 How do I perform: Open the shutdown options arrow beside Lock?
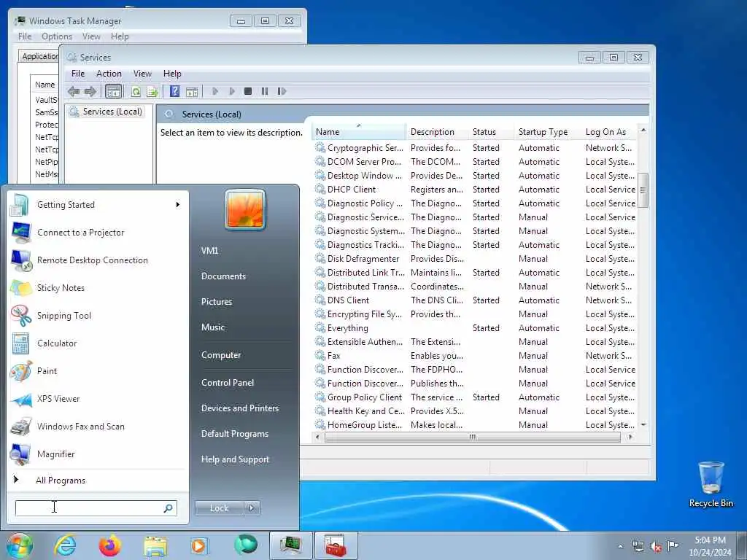pos(252,508)
